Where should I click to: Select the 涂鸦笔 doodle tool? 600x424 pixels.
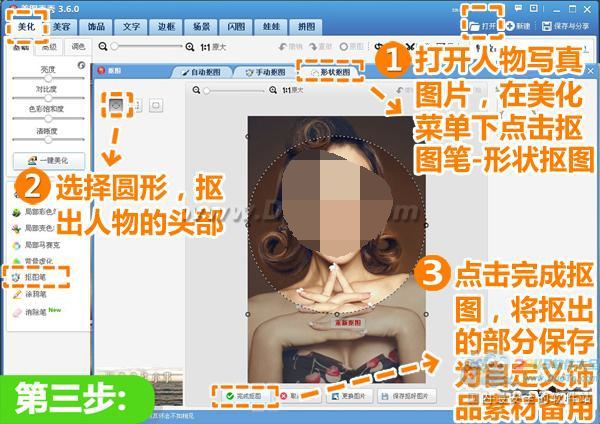29,294
